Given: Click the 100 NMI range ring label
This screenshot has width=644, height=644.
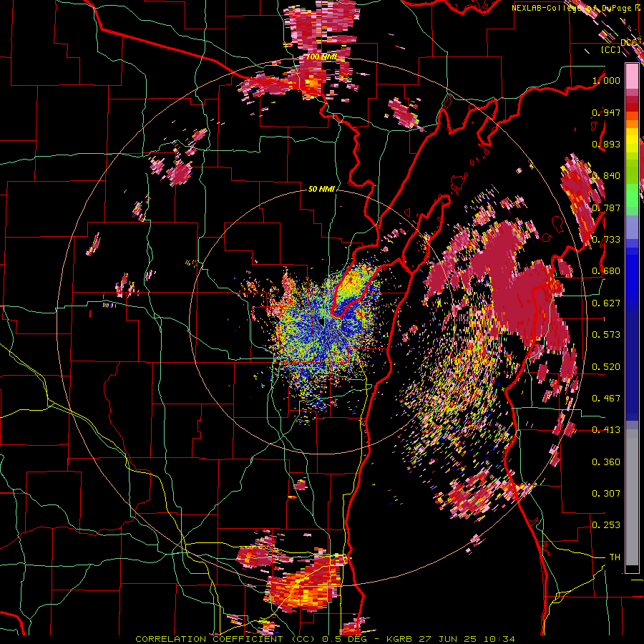Looking at the screenshot, I should tap(321, 57).
